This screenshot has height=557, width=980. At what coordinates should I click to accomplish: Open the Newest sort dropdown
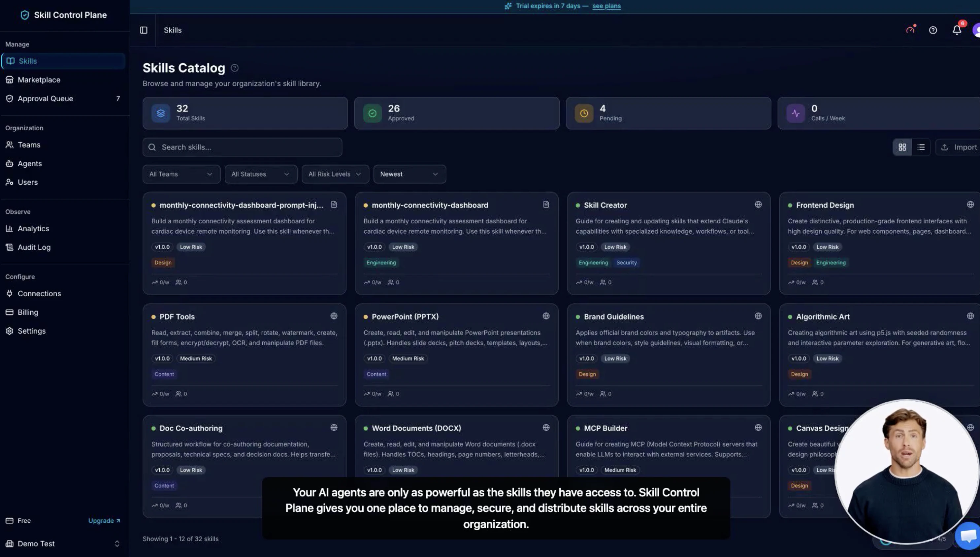point(409,175)
